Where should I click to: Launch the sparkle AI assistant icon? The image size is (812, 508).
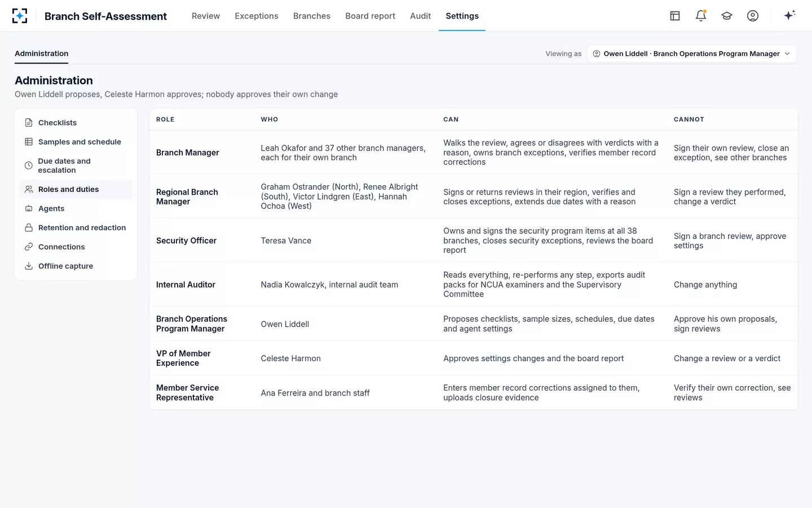tap(789, 15)
